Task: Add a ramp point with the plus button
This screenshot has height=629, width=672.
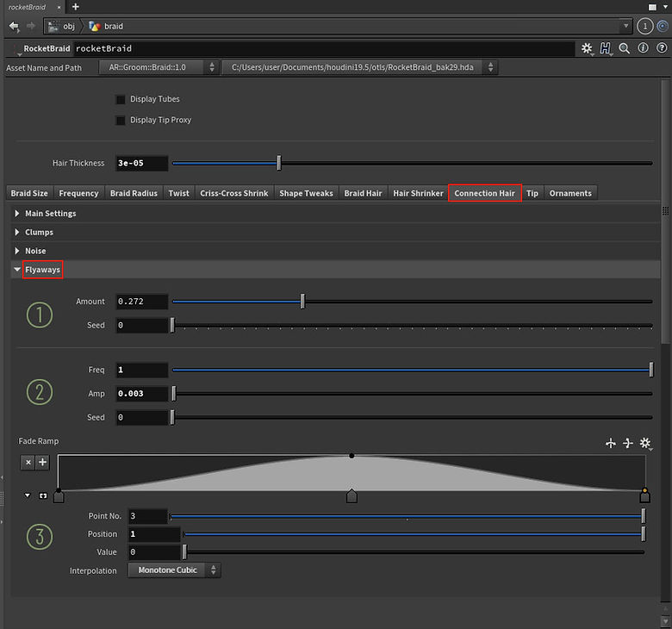Action: pyautogui.click(x=42, y=462)
